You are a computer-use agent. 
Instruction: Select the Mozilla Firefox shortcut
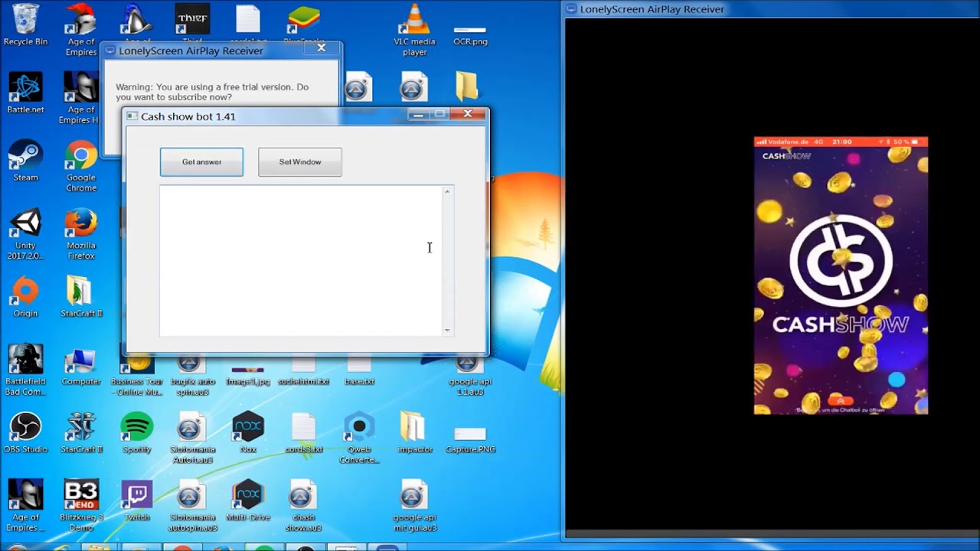tap(80, 234)
